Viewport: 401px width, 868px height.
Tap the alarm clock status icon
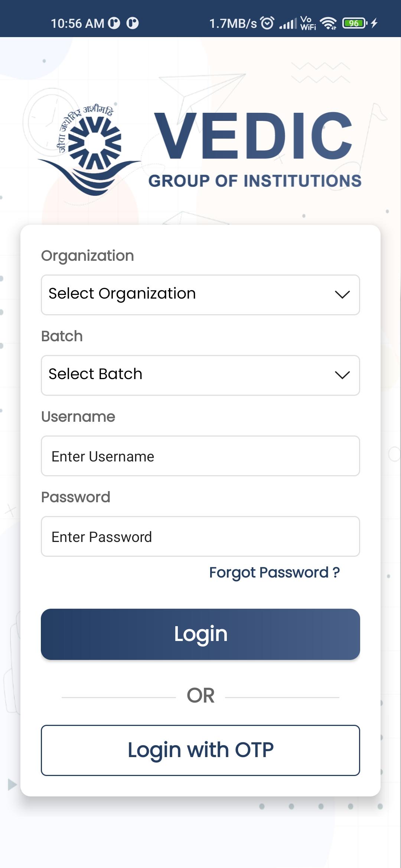(x=267, y=23)
